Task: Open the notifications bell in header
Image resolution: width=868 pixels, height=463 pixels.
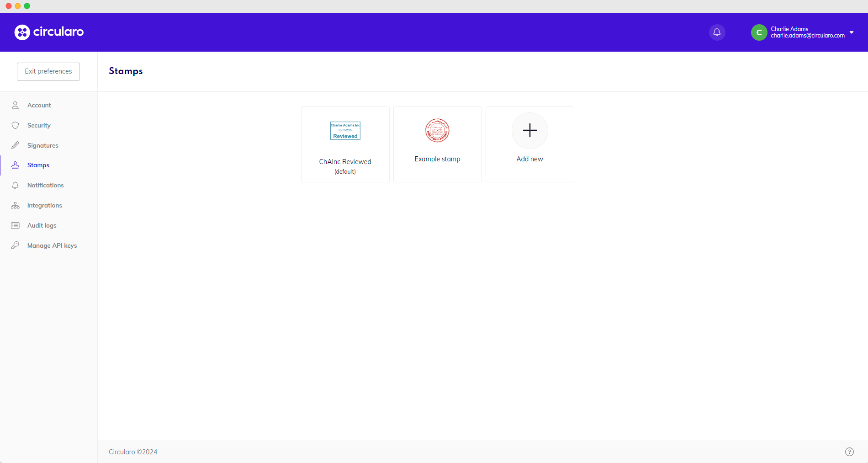Action: (x=717, y=32)
